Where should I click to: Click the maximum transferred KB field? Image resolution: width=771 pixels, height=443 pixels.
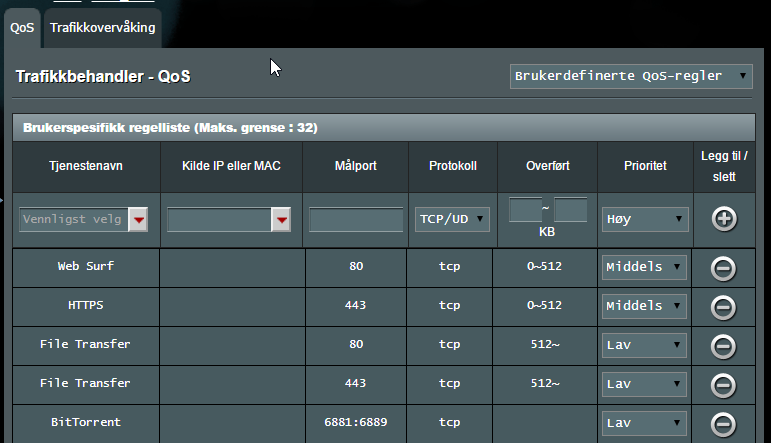pos(570,209)
